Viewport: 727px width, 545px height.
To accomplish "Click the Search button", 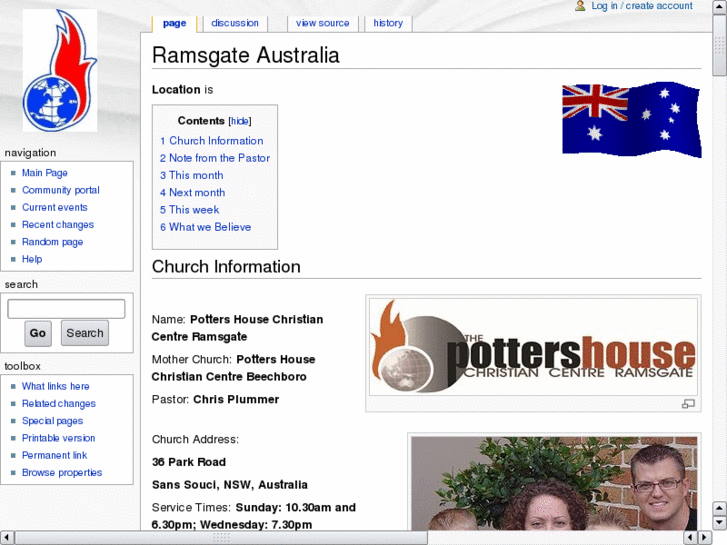I will (x=85, y=333).
